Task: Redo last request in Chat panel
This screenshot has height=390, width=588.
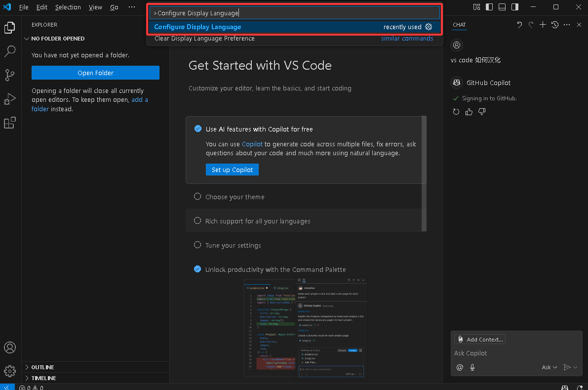Action: (x=531, y=25)
